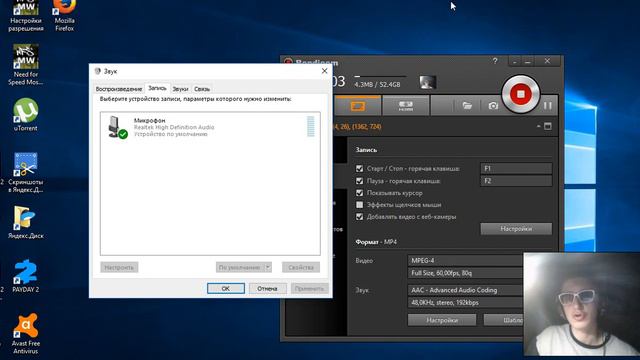The height and width of the screenshot is (360, 640).
Task: Click disk usage bar above 4,3MB / 52,4GB
Action: (380, 76)
